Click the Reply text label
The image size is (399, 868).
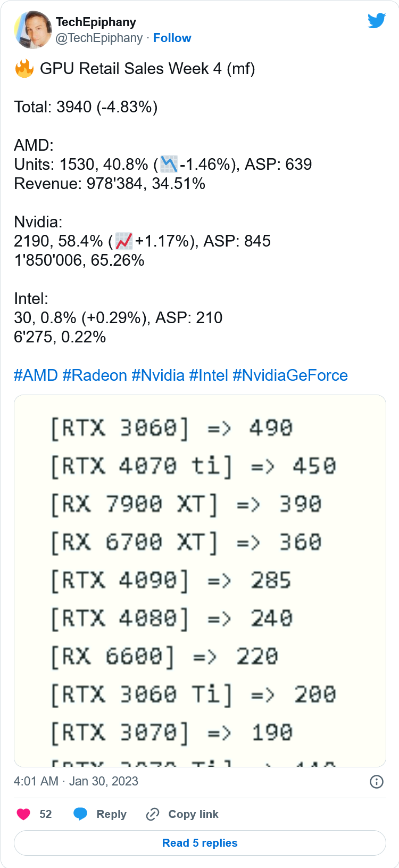pyautogui.click(x=111, y=814)
